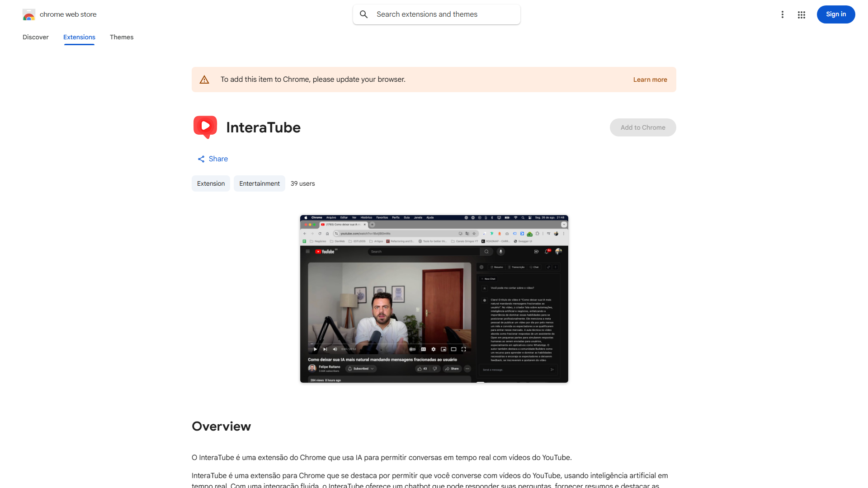Open the search magnifying glass
This screenshot has width=868, height=488.
tap(364, 14)
